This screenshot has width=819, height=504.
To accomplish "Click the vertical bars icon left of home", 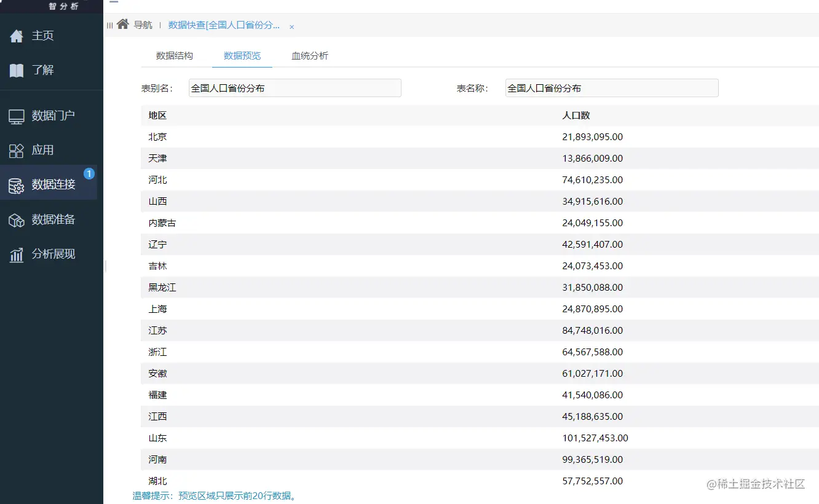I will [110, 25].
